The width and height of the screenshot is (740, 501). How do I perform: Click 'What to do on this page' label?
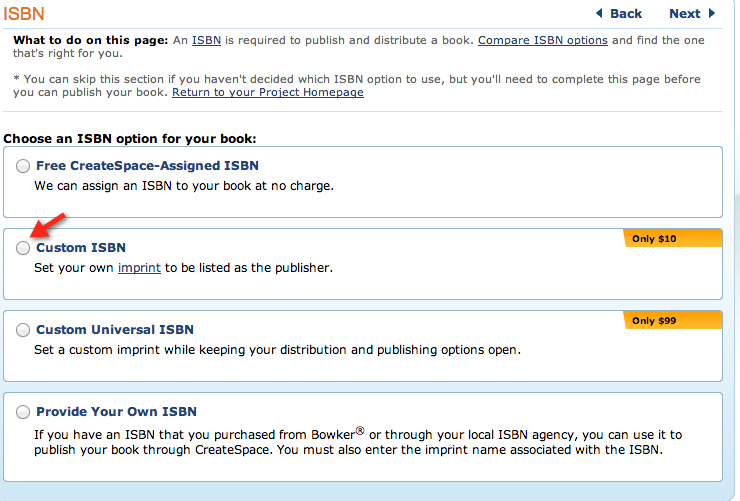pos(91,40)
